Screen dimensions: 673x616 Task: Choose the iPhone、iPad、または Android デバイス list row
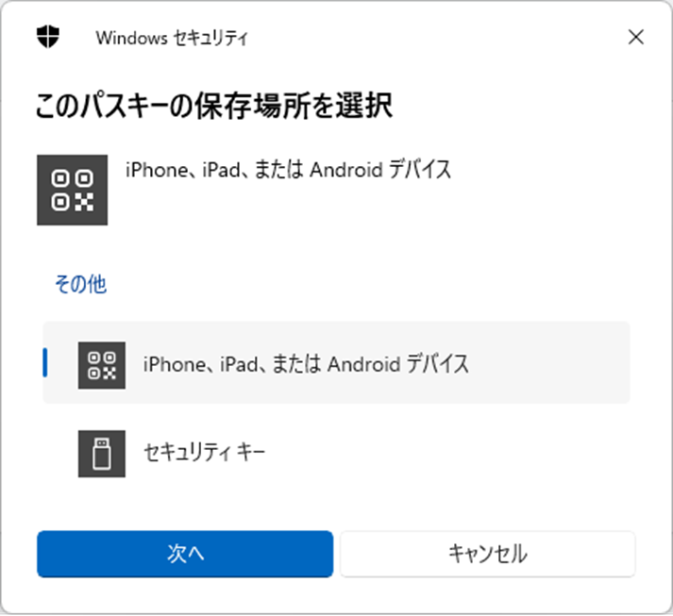(336, 362)
